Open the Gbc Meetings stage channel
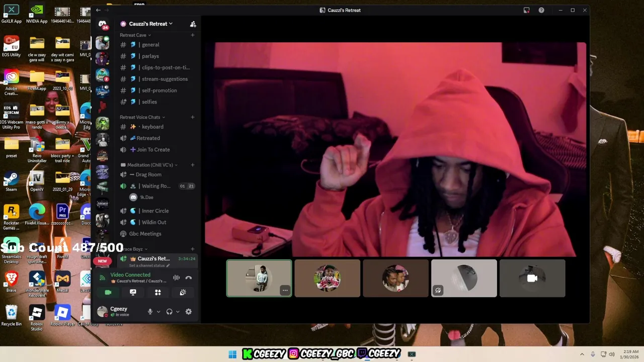This screenshot has width=644, height=362. (157, 234)
